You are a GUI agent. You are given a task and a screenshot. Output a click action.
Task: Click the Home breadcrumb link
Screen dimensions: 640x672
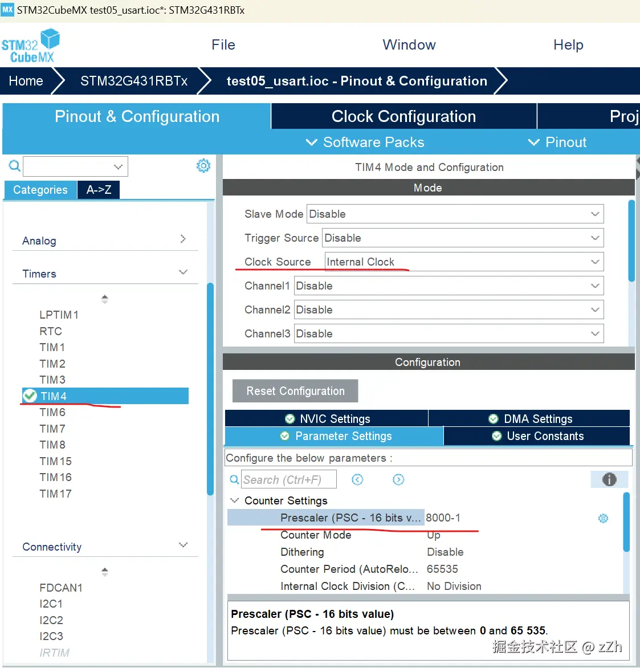pos(26,81)
